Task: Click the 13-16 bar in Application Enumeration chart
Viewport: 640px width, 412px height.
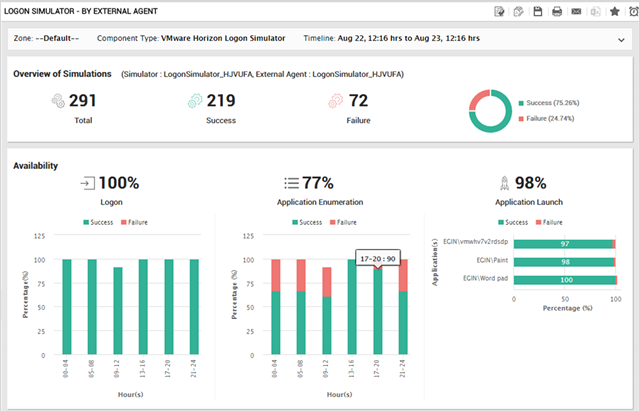Action: (352, 307)
